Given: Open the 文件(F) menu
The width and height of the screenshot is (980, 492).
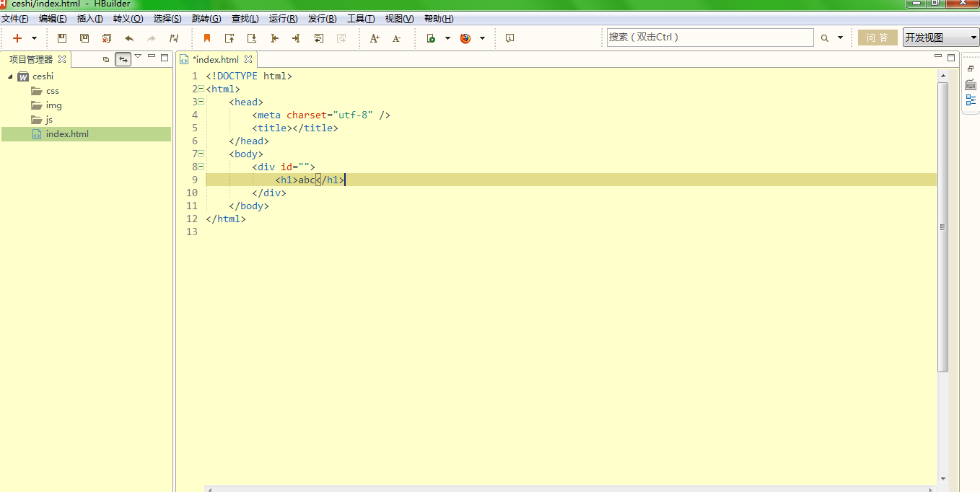Looking at the screenshot, I should point(15,19).
